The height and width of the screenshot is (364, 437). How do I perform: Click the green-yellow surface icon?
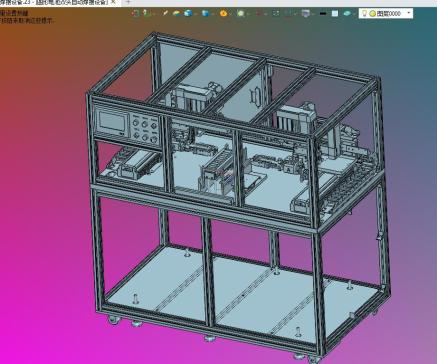point(176,13)
